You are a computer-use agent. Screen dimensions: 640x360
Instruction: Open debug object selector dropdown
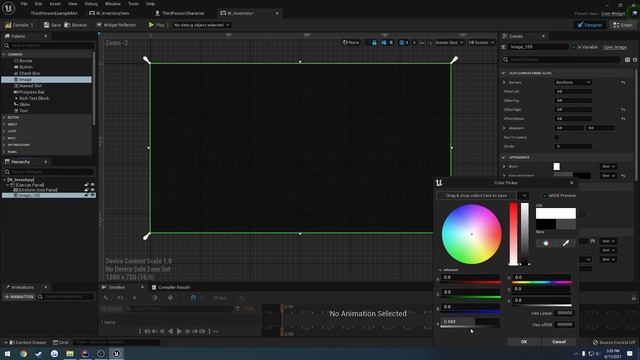click(x=202, y=25)
